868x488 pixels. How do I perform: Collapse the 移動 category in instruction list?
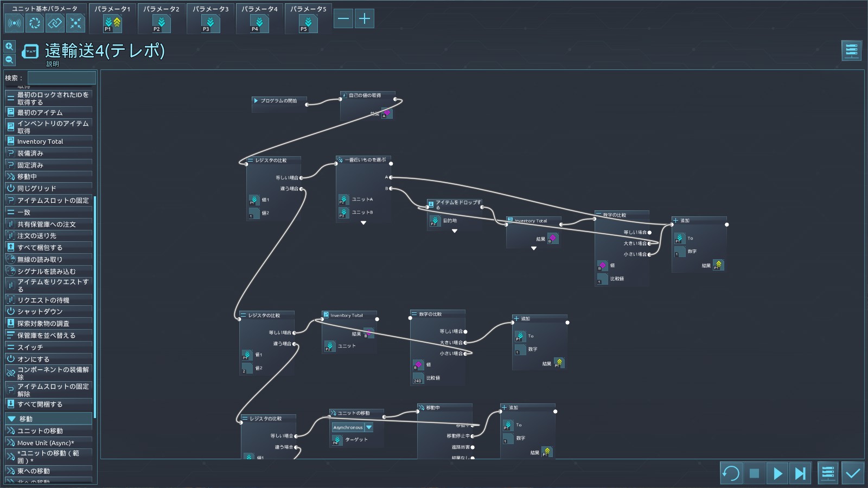tap(11, 419)
